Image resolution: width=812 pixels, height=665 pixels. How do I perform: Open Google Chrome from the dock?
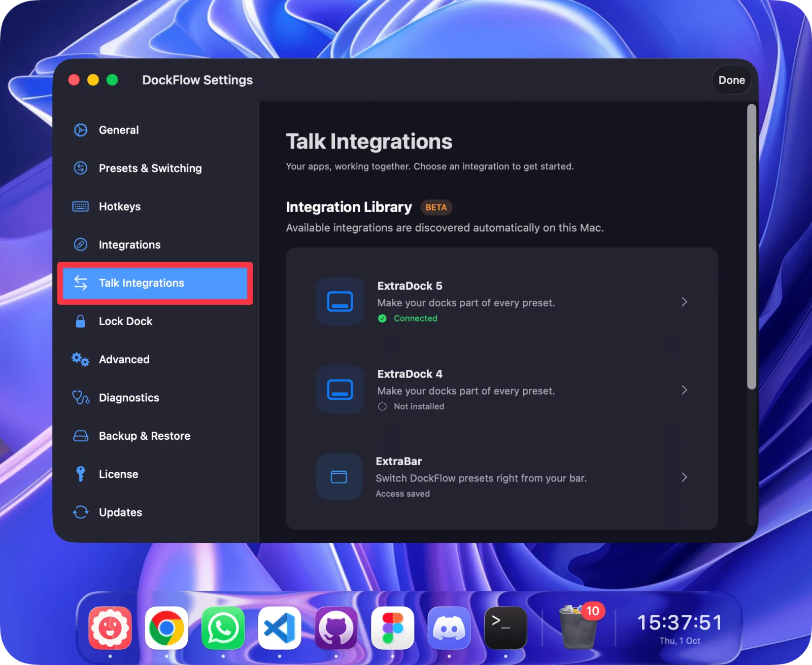tap(166, 628)
